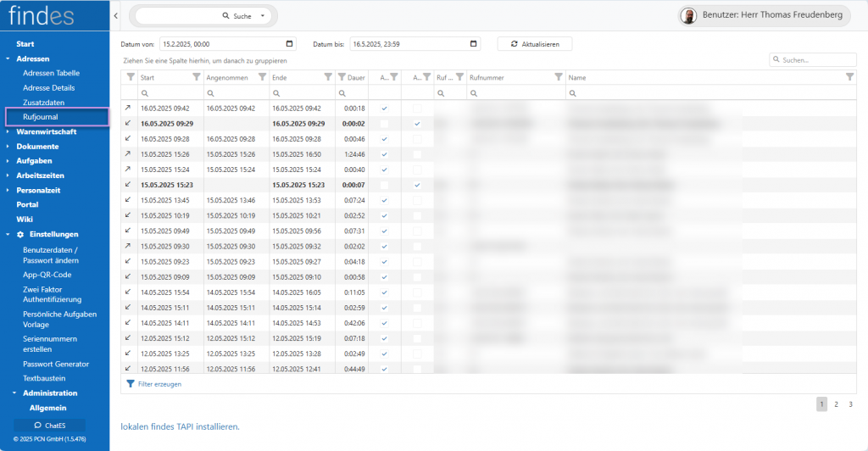Image resolution: width=868 pixels, height=451 pixels.
Task: Collapse the Einstellungen menu section
Action: click(x=8, y=234)
